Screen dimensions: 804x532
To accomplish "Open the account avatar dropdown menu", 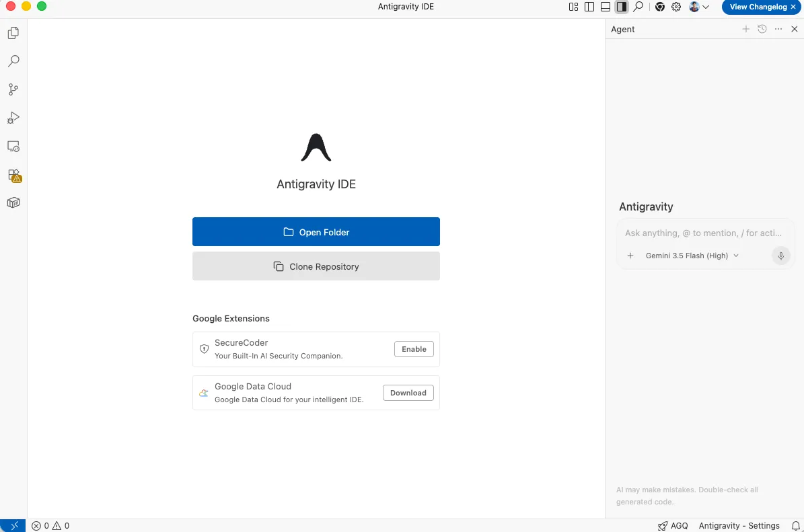I will (700, 7).
